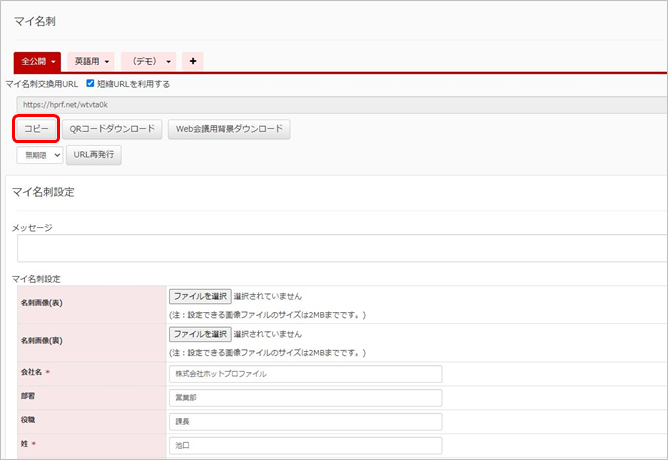Image resolution: width=668 pixels, height=460 pixels.
Task: Open the 英語用 tab dropdown arrow
Action: (x=107, y=62)
